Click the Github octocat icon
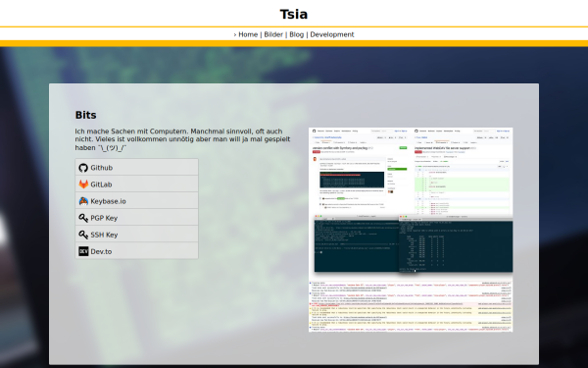Screen dimensions: 588x368 83,168
